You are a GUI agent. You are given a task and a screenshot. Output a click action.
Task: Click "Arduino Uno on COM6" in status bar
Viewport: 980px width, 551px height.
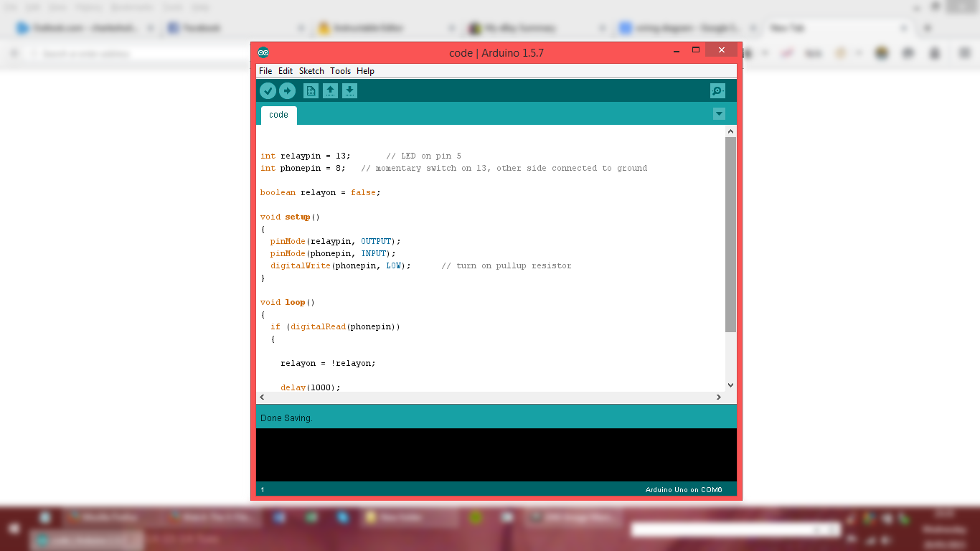(684, 490)
